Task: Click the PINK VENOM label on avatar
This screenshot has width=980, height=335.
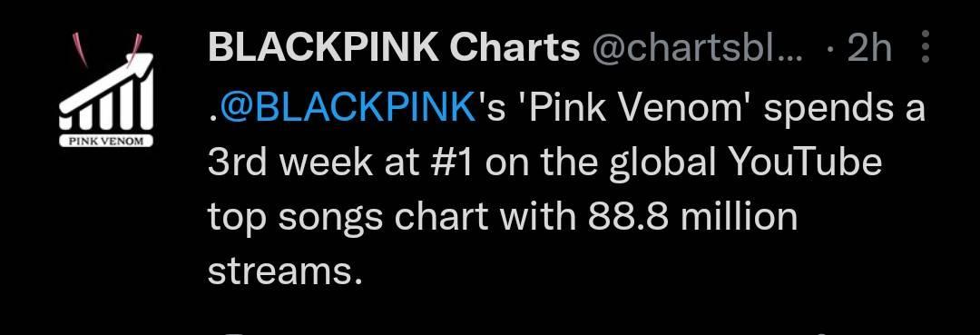Action: tap(106, 142)
